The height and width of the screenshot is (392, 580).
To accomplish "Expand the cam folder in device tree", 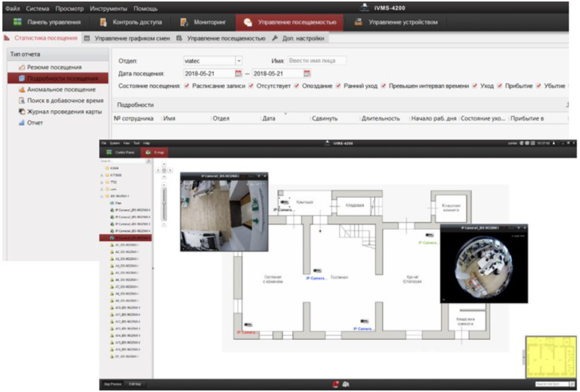I will 101,189.
